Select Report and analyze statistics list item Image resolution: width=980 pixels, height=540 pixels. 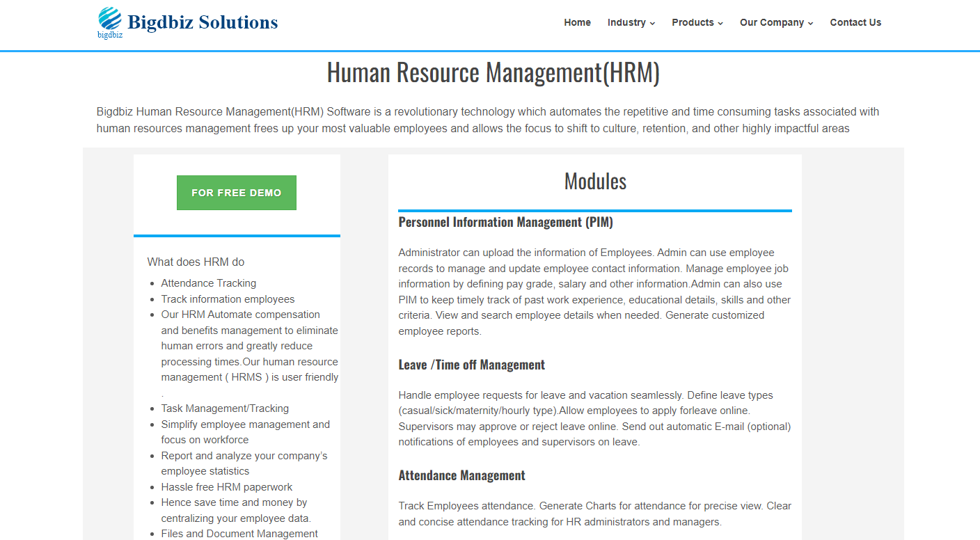tap(244, 463)
